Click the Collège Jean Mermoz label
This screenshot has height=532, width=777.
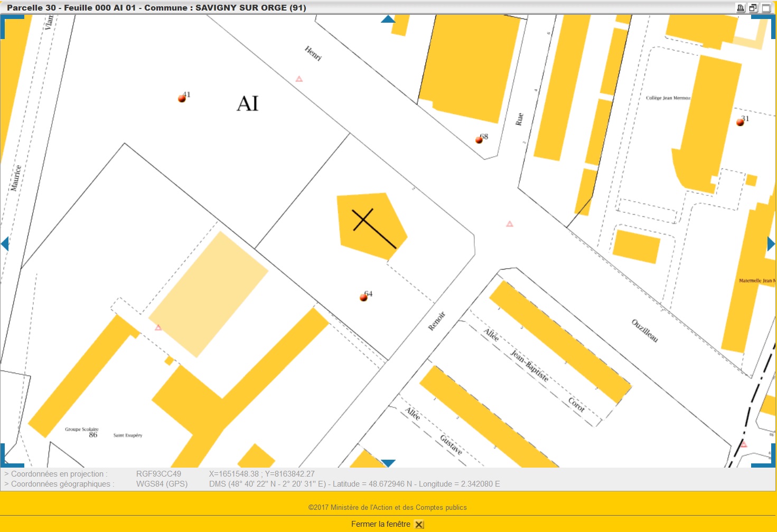668,98
